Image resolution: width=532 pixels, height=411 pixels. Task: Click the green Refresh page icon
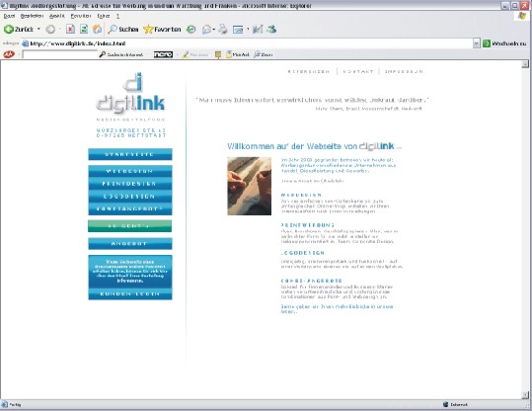click(x=84, y=30)
